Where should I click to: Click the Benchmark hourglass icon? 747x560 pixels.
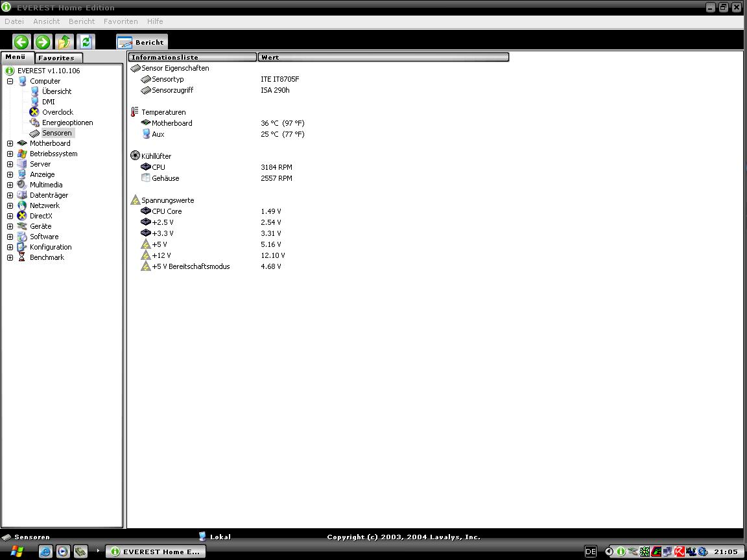[x=22, y=257]
